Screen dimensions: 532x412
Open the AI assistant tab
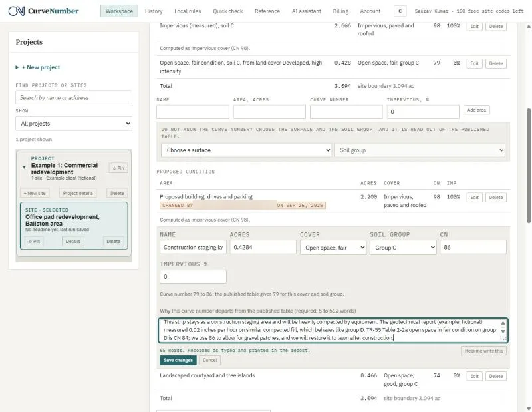[x=307, y=11]
